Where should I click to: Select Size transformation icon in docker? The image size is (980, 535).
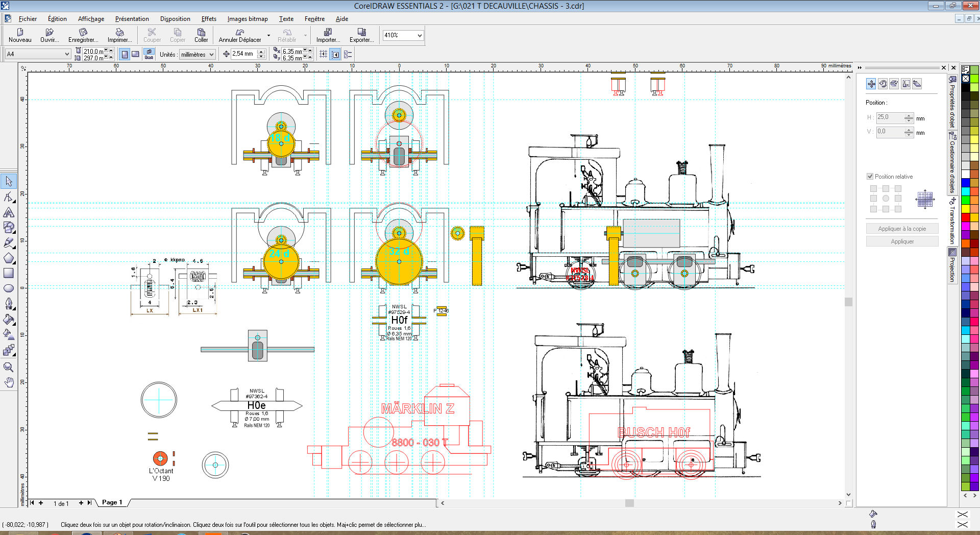tap(906, 84)
